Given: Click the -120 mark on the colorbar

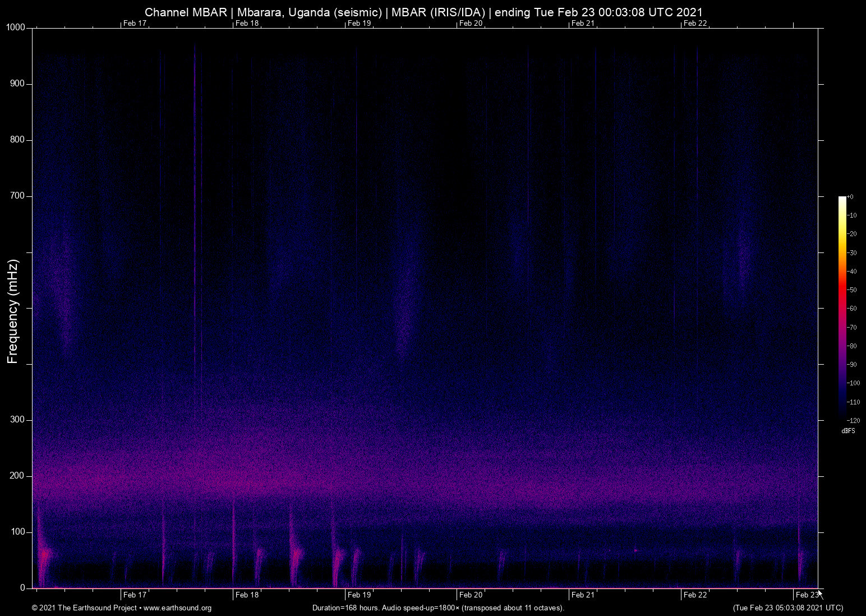Looking at the screenshot, I should 853,421.
